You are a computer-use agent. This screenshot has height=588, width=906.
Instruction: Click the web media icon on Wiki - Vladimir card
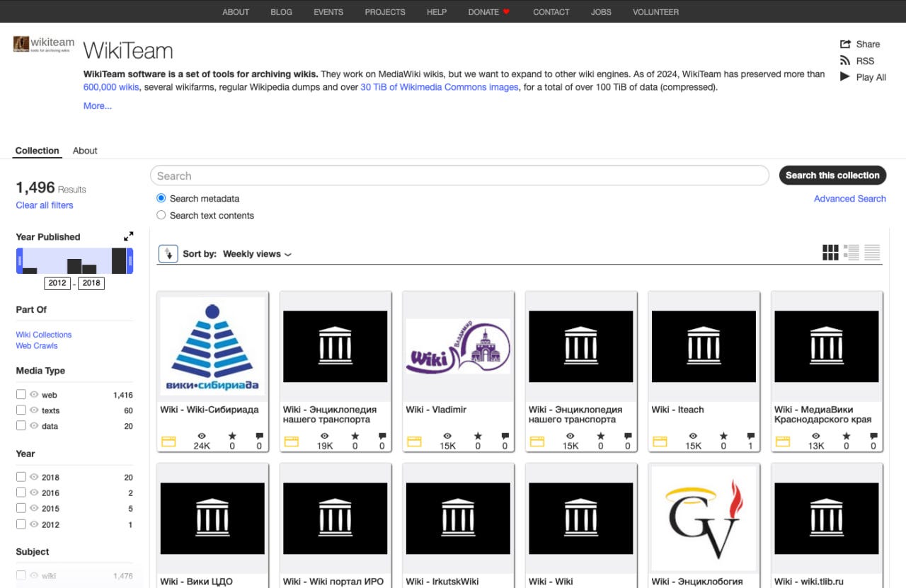click(x=414, y=442)
